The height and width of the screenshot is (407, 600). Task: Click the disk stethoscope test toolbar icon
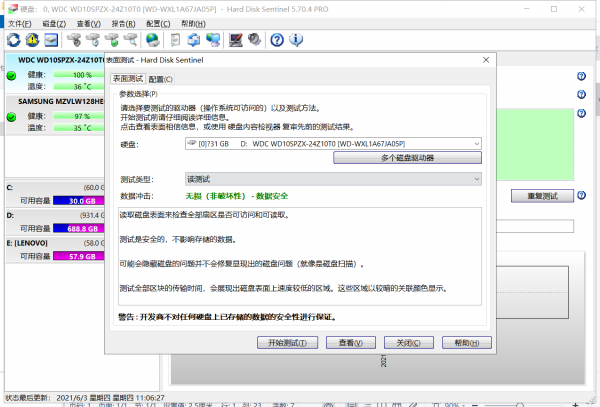74,40
